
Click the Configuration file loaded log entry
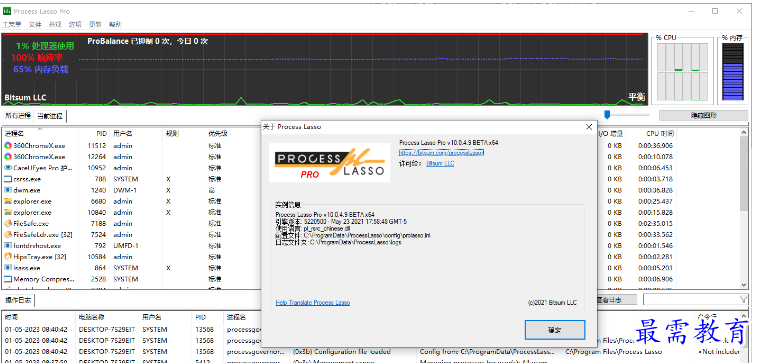341,351
